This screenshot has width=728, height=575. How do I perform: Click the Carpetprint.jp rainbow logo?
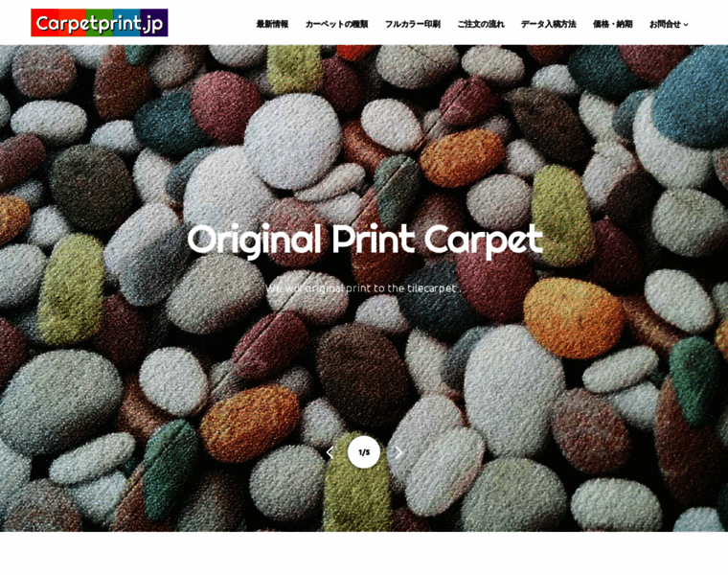point(100,22)
